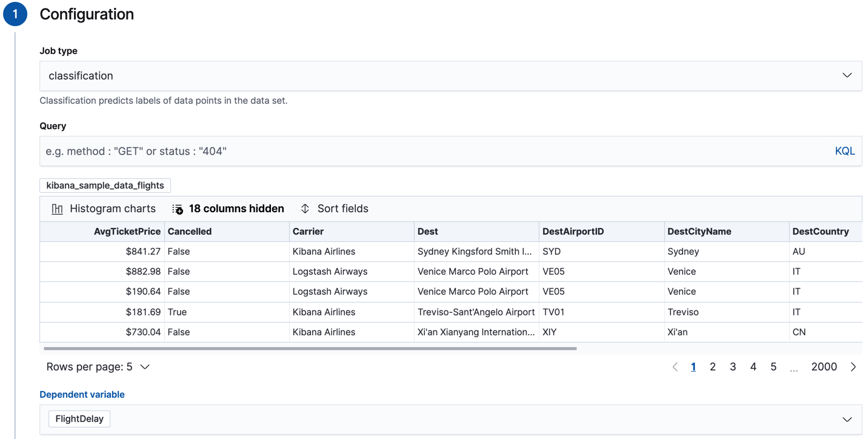
Task: Click the step 1 Configuration circle badge
Action: pos(15,13)
